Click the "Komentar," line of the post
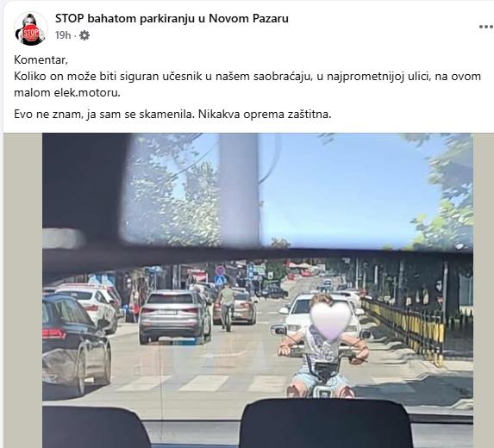Viewport: 494px width, 448px height. [x=41, y=59]
